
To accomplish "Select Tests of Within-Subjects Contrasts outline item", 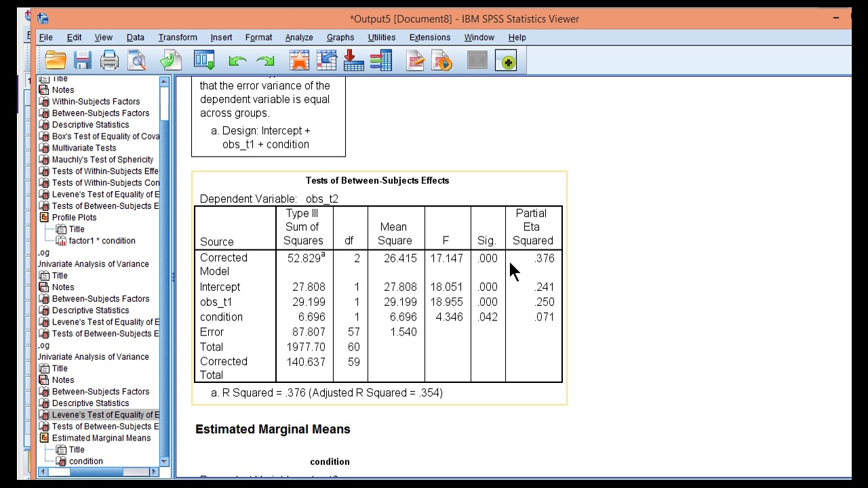I will 106,182.
